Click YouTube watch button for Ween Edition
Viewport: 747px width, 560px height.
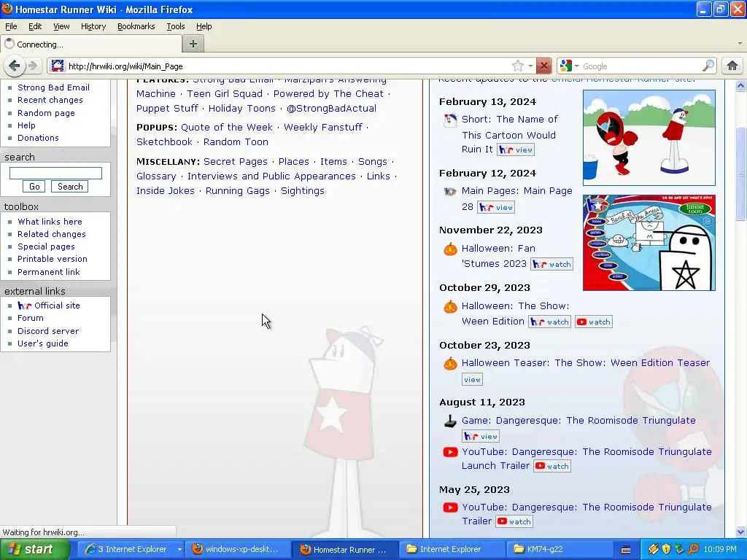(x=594, y=322)
